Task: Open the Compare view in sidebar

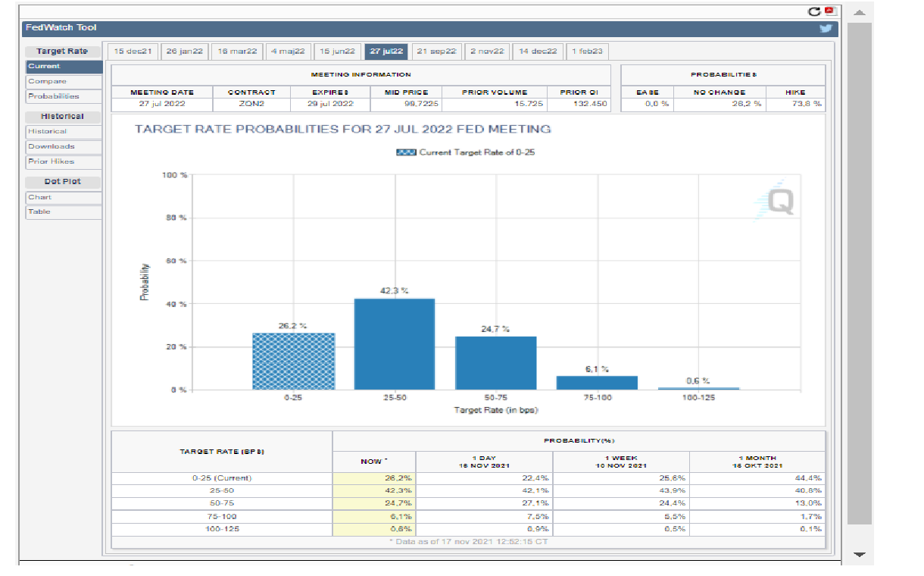Action: pos(63,82)
